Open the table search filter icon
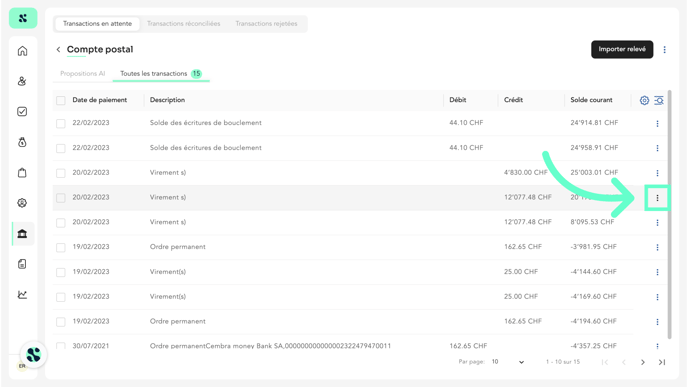The image size is (688, 387). pyautogui.click(x=659, y=100)
